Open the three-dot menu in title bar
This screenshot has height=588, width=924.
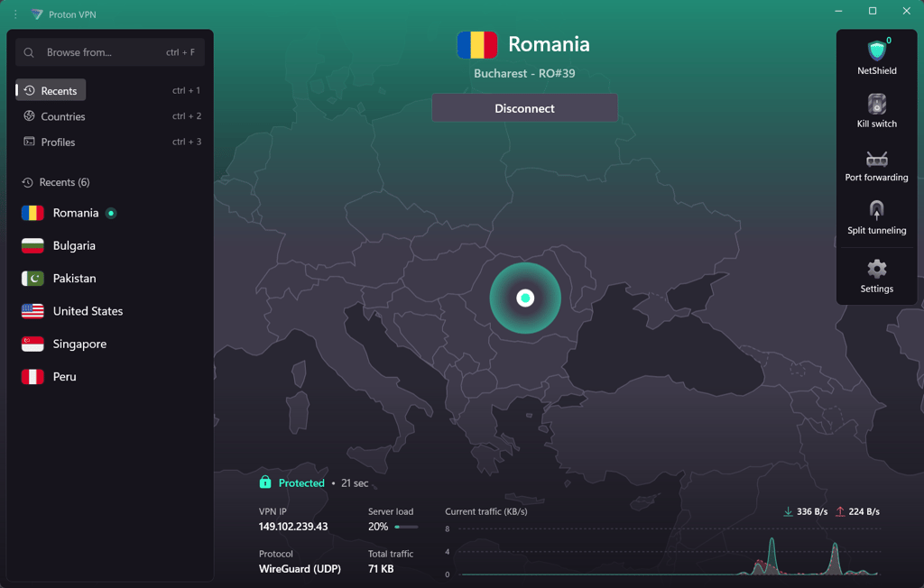point(15,14)
